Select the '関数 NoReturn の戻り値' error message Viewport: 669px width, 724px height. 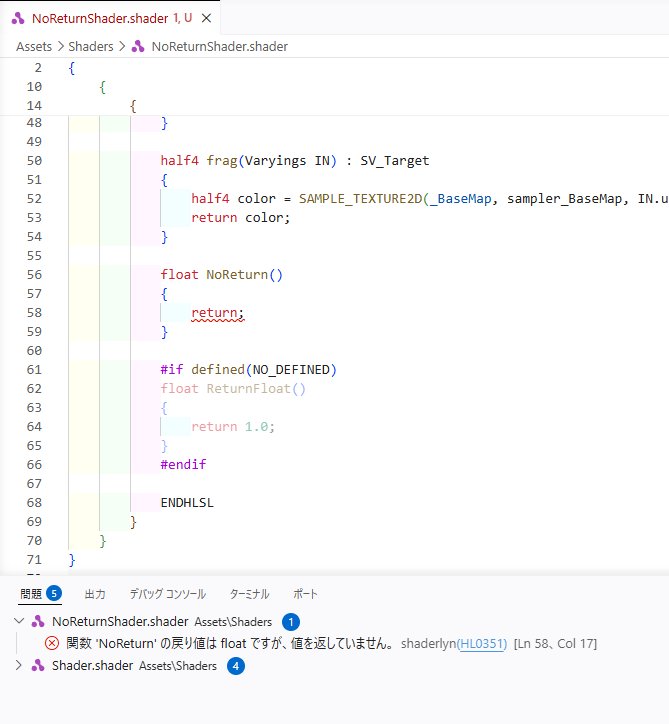230,643
